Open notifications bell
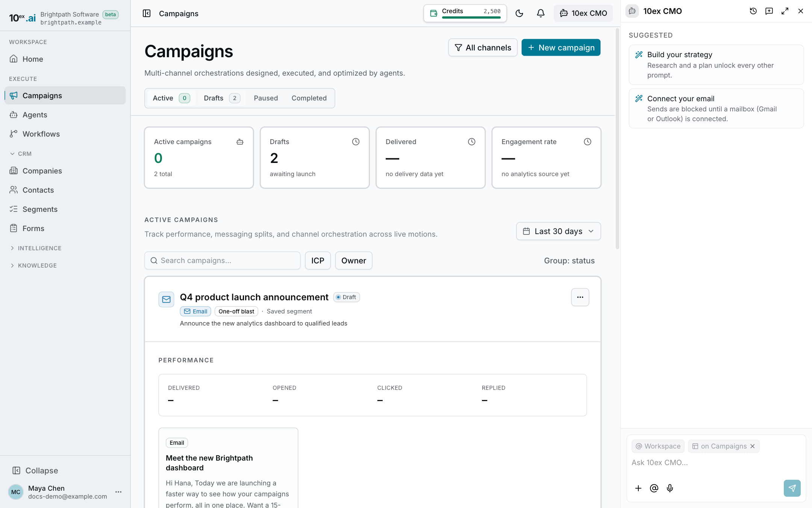 [x=541, y=13]
